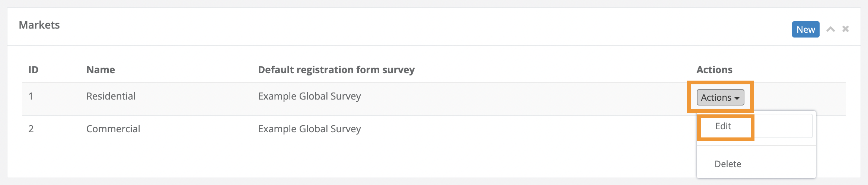Click the Markets panel title
This screenshot has height=185, width=868.
coord(39,25)
